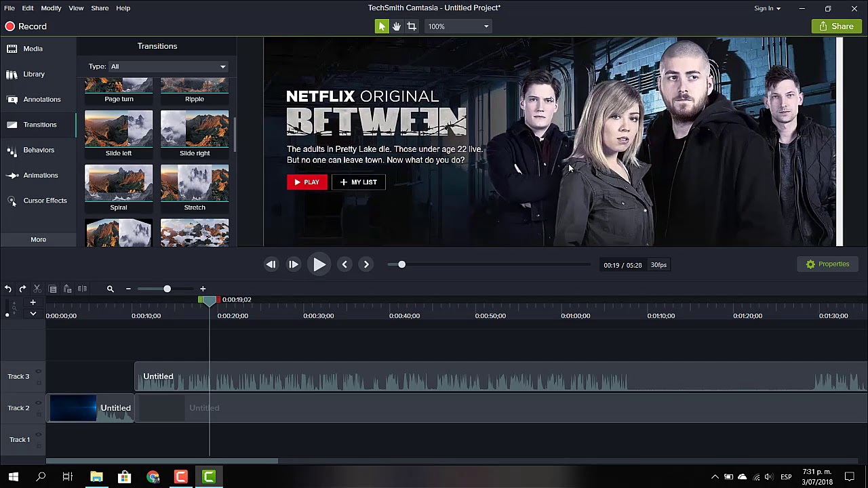Open the Library tab
This screenshot has height=488, width=868.
click(38, 74)
